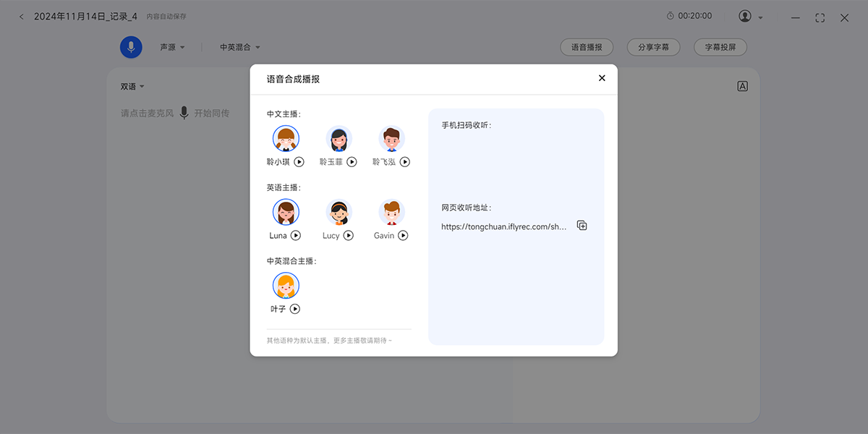
Task: Click the 中英混合主播 section label
Action: click(x=292, y=261)
